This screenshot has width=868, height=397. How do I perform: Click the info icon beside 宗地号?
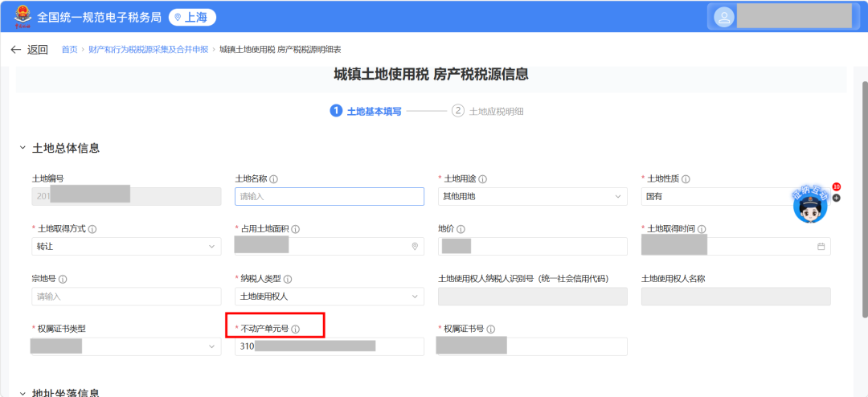[63, 279]
